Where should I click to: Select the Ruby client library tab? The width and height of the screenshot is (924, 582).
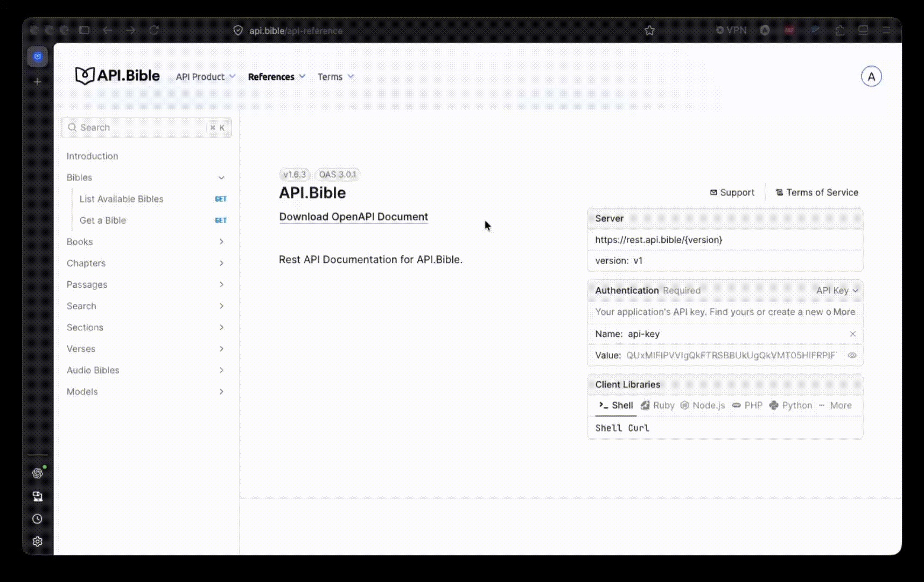(x=657, y=405)
